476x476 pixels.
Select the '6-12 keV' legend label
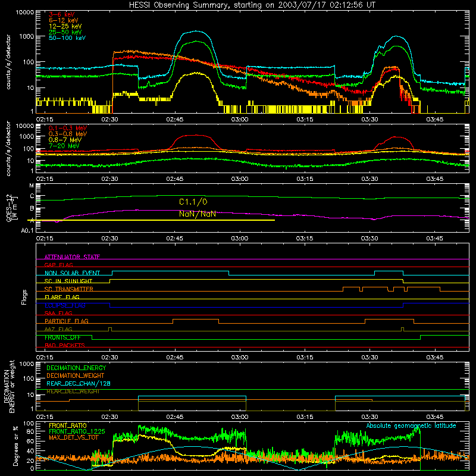coord(64,20)
